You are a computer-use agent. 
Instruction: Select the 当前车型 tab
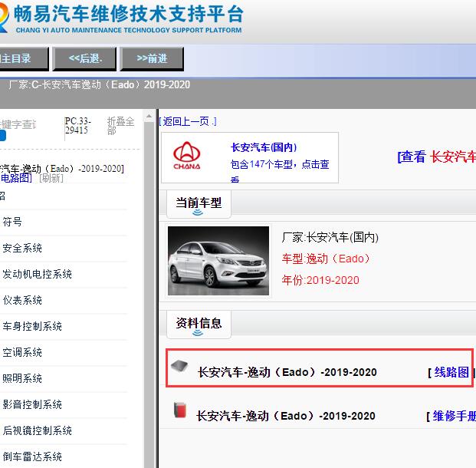(199, 203)
